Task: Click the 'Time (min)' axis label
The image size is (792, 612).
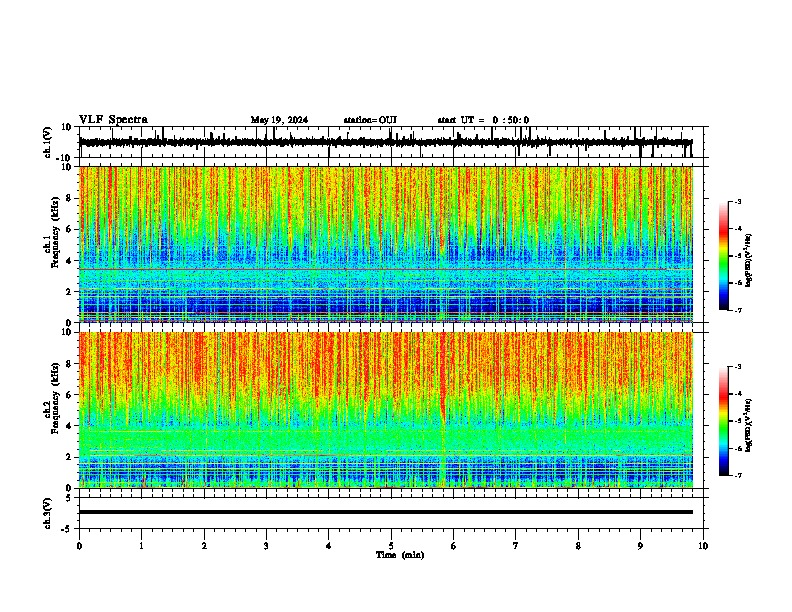Action: [400, 555]
